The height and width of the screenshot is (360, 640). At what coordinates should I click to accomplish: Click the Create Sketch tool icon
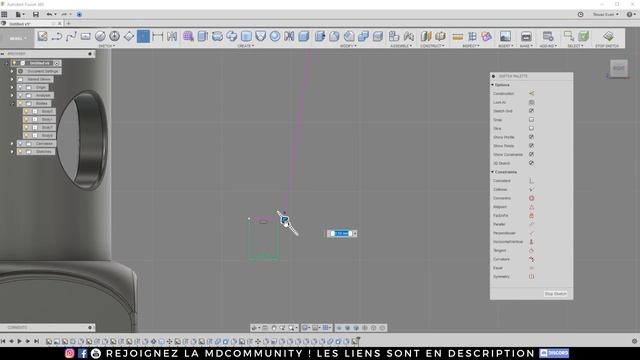point(42,36)
